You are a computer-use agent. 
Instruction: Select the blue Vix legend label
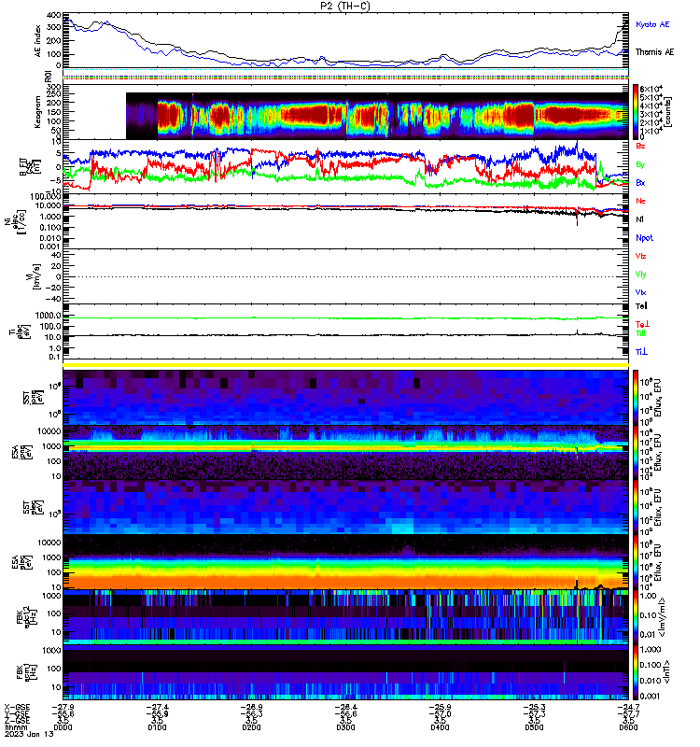tap(640, 292)
